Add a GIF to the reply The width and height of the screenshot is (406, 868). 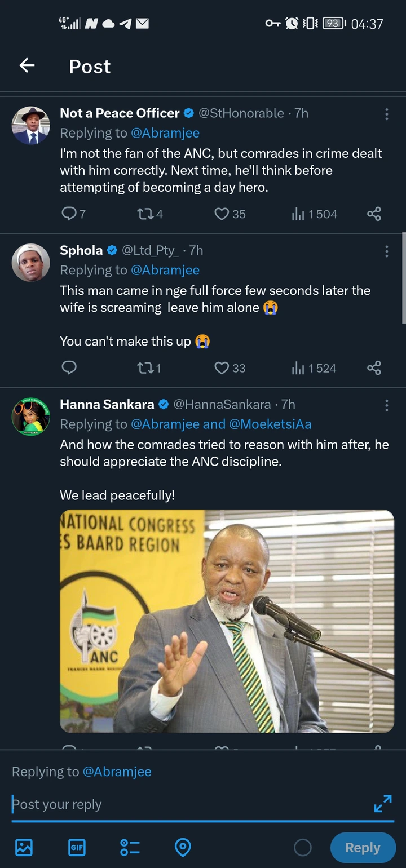coord(77,847)
